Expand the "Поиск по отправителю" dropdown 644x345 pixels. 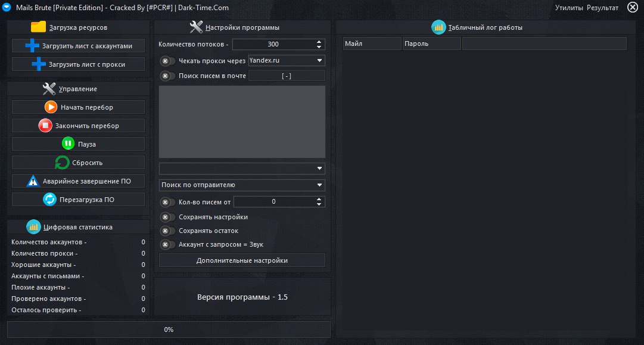242,185
